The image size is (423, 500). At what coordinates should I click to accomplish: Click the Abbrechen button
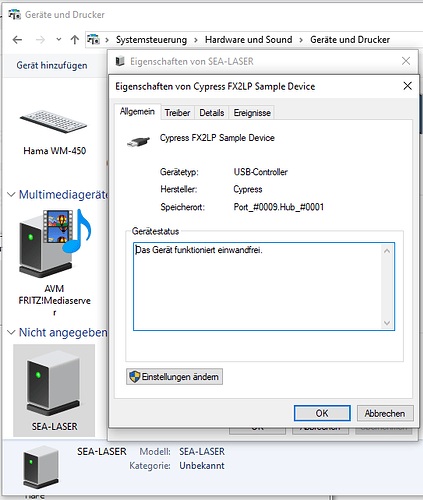click(x=385, y=413)
